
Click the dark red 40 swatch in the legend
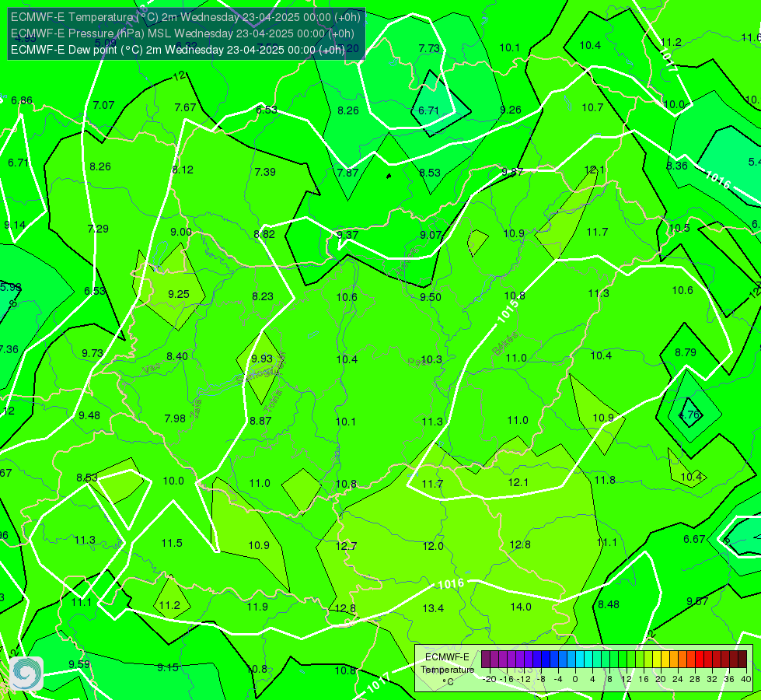pyautogui.click(x=742, y=660)
